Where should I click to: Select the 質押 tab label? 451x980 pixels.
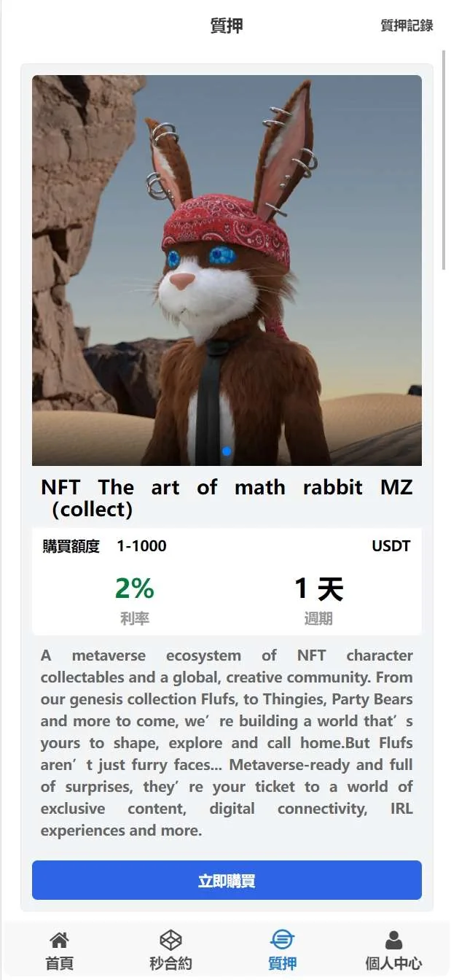coord(282,963)
